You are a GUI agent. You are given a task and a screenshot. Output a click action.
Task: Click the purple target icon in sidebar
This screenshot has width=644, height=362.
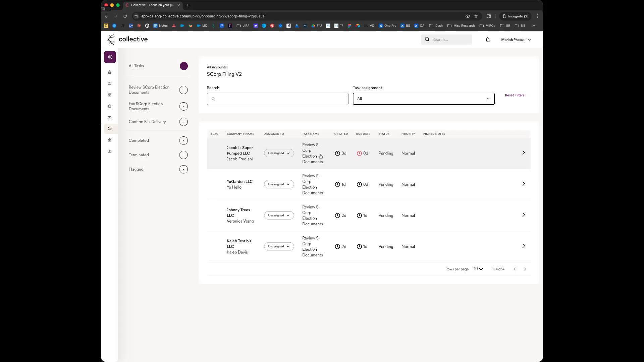tap(110, 57)
